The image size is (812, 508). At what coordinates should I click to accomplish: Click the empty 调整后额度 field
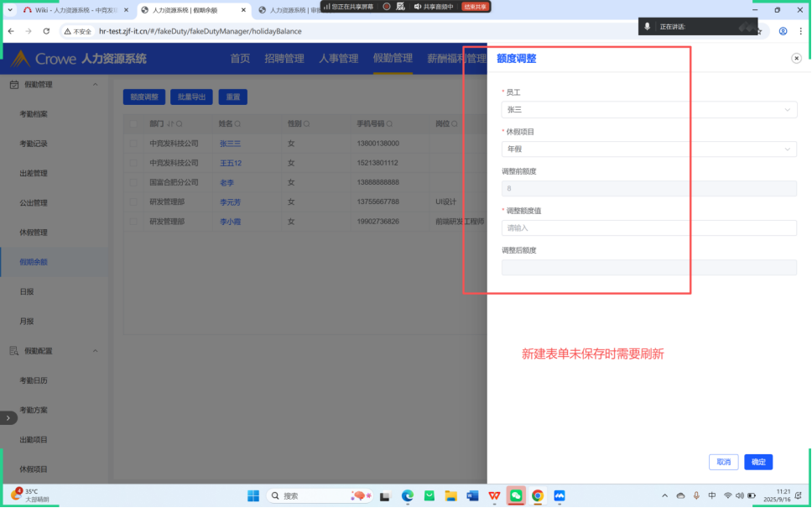click(649, 268)
